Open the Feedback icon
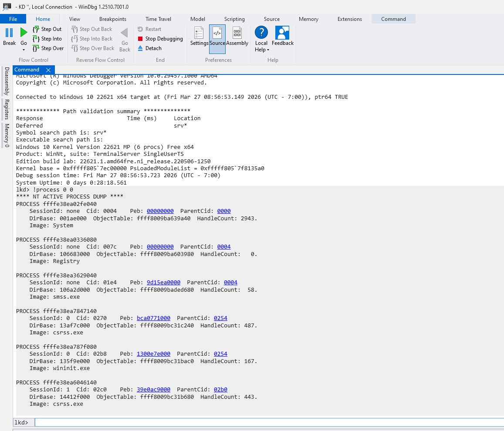The width and height of the screenshot is (504, 431). coord(282,33)
